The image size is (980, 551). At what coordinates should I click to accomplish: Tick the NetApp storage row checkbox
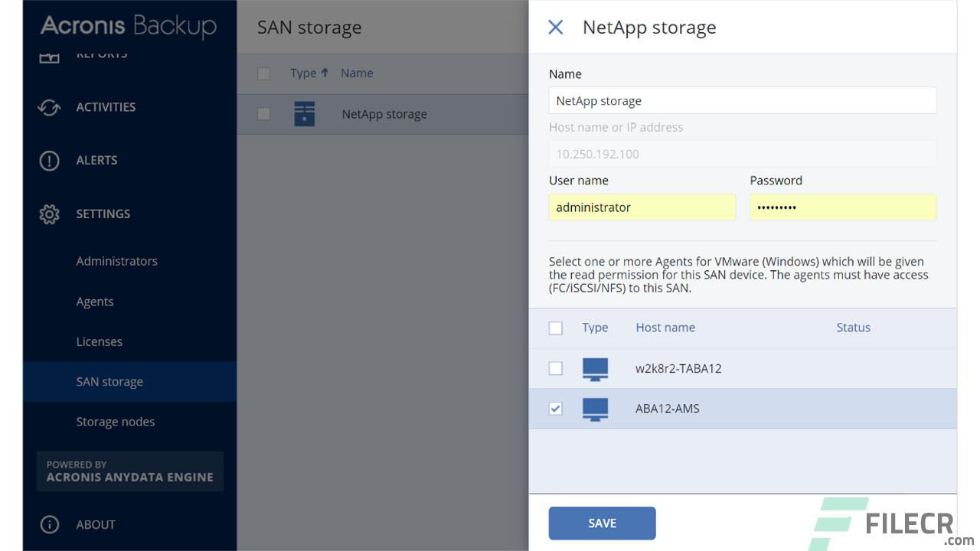pyautogui.click(x=263, y=114)
